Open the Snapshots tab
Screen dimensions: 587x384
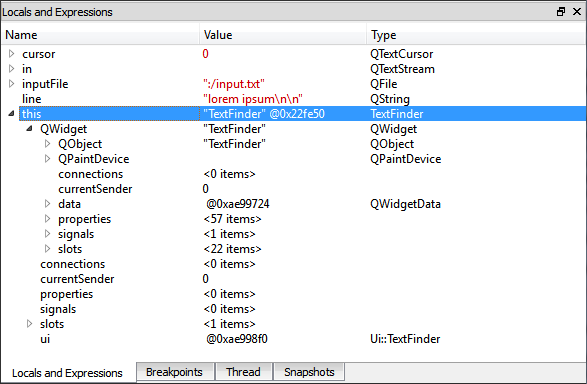[x=309, y=372]
